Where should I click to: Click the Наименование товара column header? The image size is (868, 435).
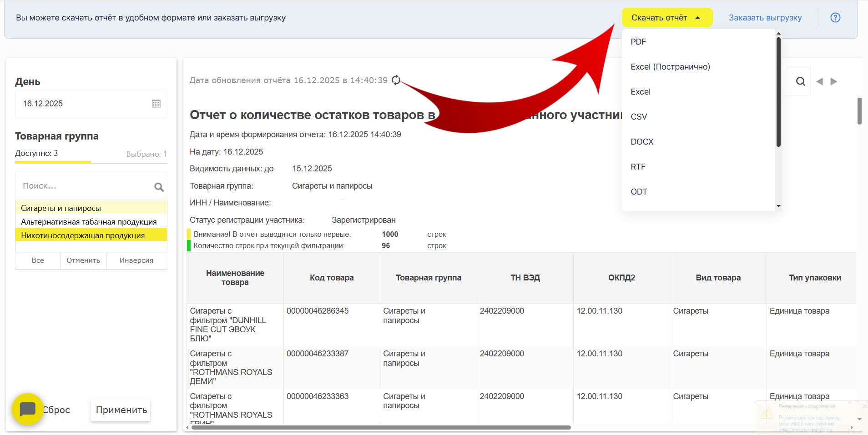pyautogui.click(x=235, y=278)
